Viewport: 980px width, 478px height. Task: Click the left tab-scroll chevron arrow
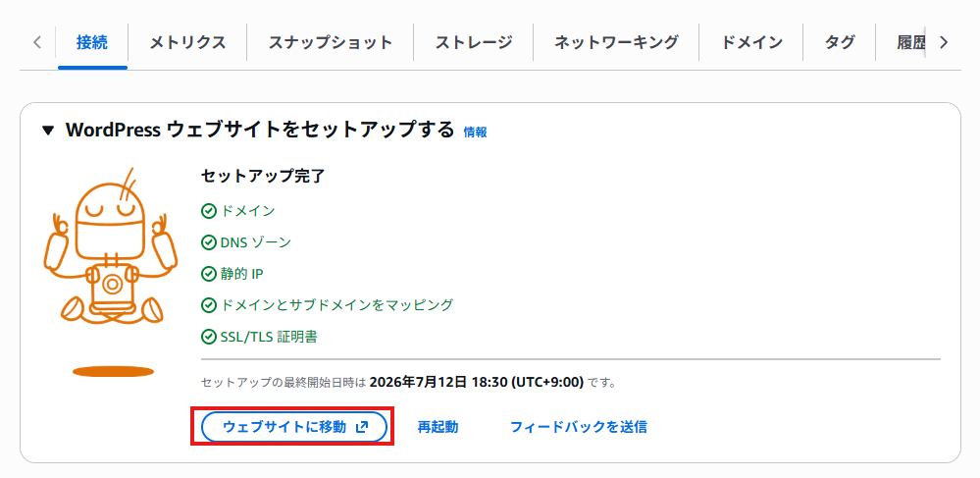tap(37, 42)
